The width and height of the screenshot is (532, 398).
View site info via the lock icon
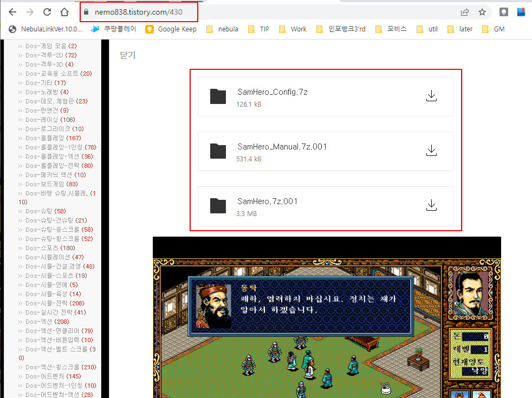[x=86, y=12]
